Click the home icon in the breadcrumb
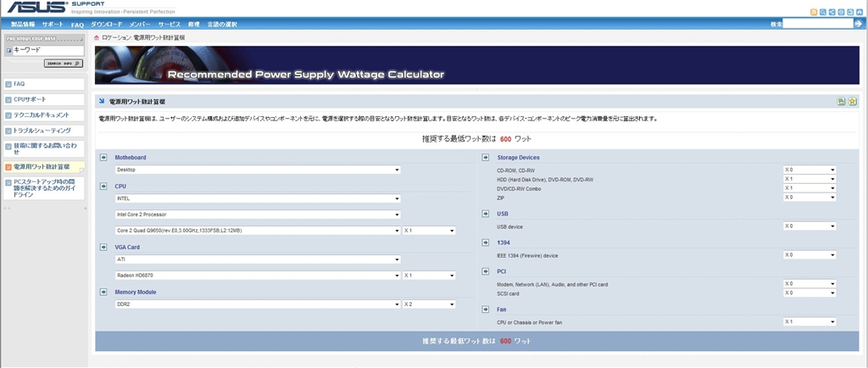The height and width of the screenshot is (368, 868). pyautogui.click(x=97, y=38)
